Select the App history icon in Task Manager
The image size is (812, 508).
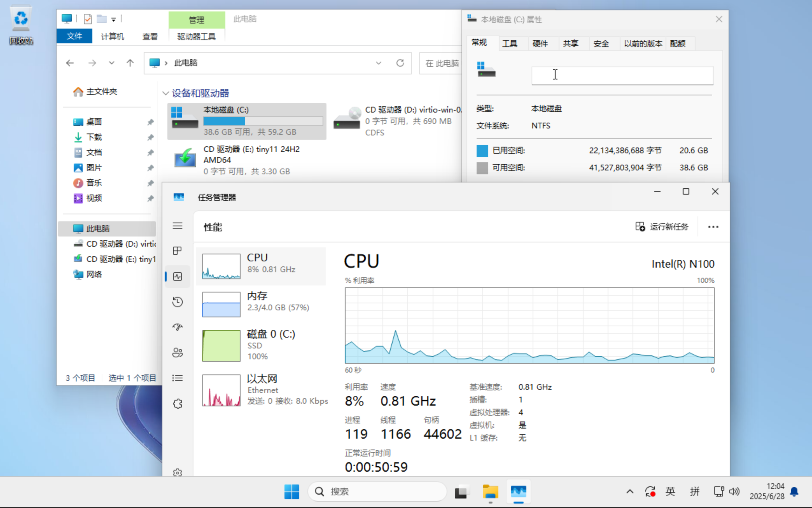tap(178, 302)
